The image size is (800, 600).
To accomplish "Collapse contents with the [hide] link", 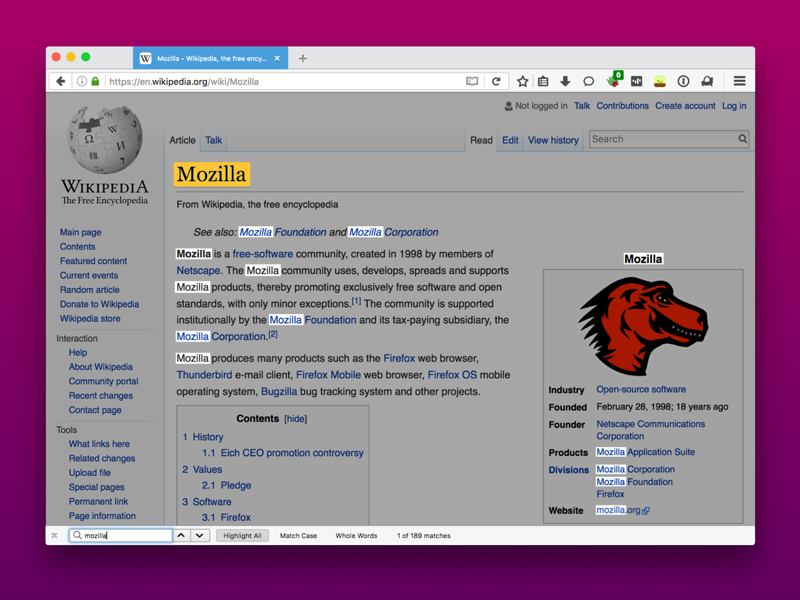I will [296, 419].
